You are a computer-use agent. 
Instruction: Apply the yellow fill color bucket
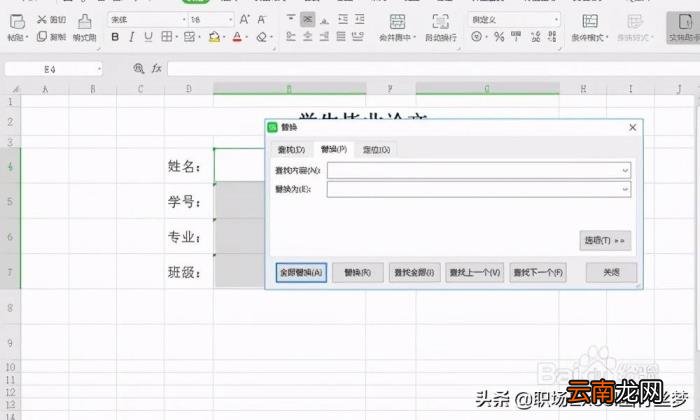(214, 37)
